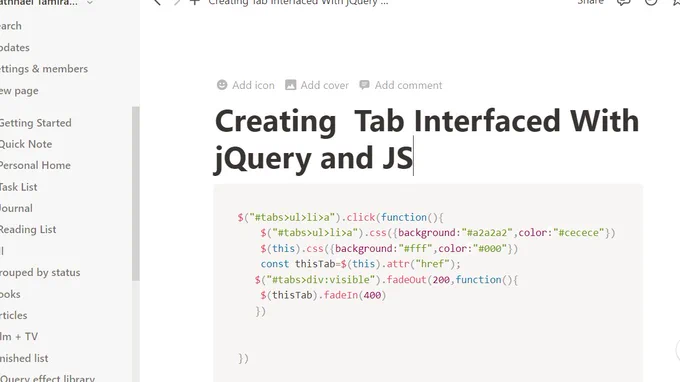680x382 pixels.
Task: Click the sidebar vertical scrollbar
Action: tap(136, 193)
